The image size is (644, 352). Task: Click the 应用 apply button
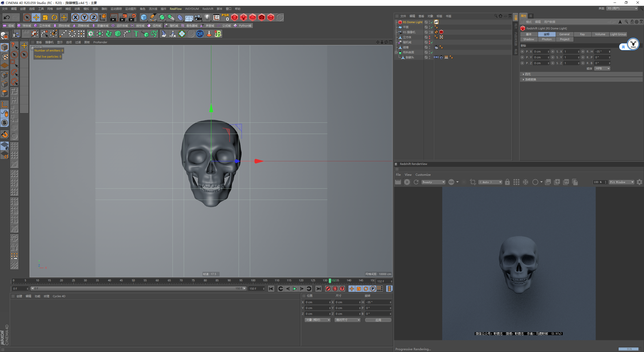pyautogui.click(x=378, y=320)
